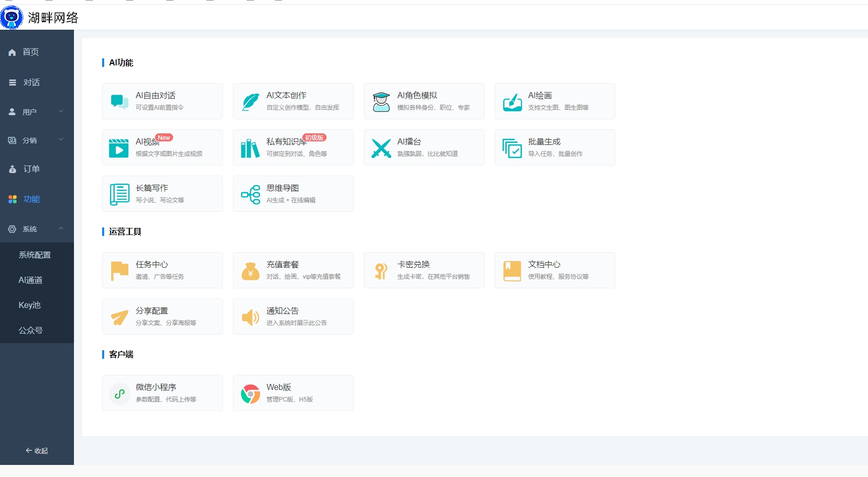The width and height of the screenshot is (868, 477).
Task: Expand the 用户 menu chevron
Action: [x=61, y=111]
